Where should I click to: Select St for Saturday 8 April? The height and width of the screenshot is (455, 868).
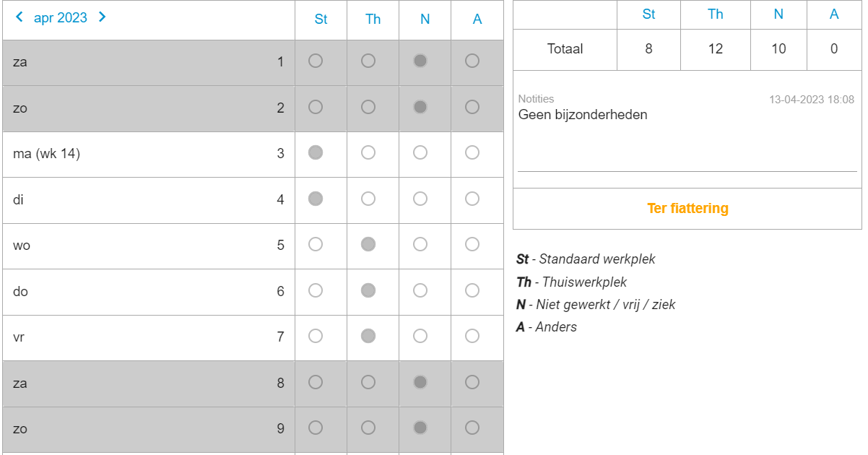coord(316,382)
